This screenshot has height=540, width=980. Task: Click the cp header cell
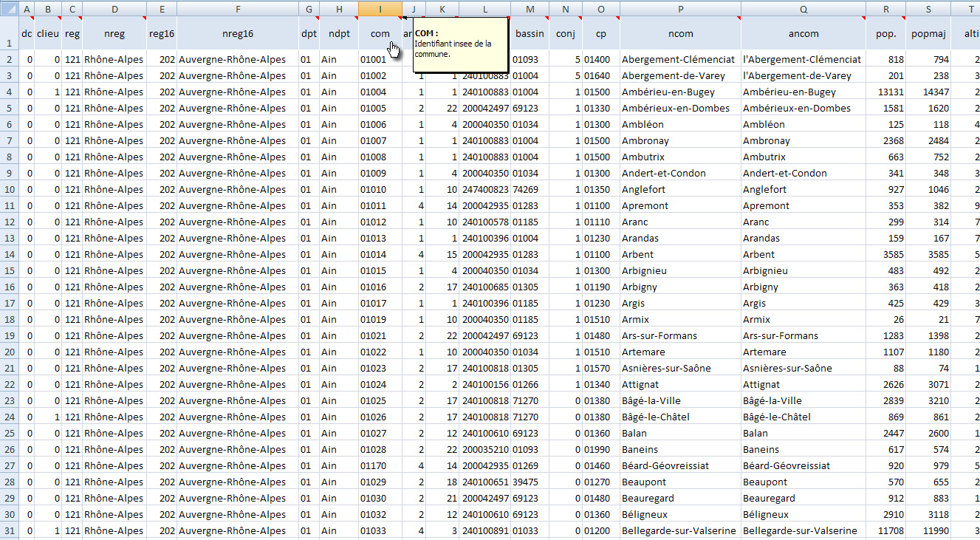coord(600,34)
